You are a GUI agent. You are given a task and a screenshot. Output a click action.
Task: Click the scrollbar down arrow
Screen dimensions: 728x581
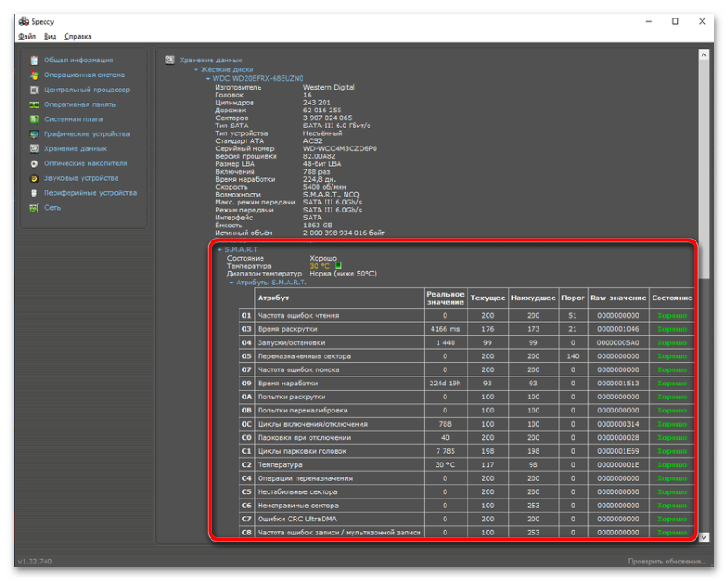tap(703, 537)
